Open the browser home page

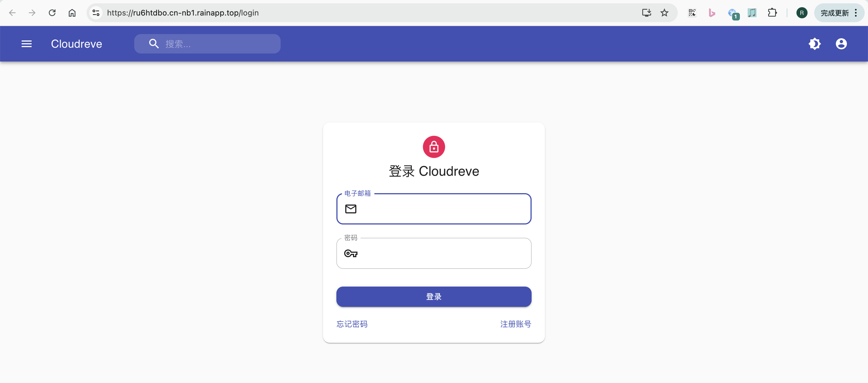[x=72, y=13]
